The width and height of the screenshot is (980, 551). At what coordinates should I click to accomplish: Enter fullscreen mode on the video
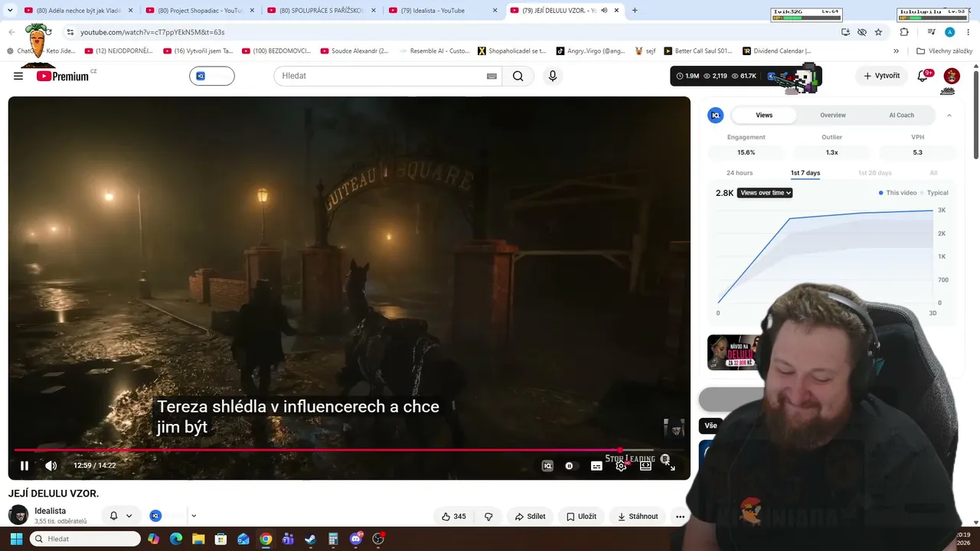(670, 465)
